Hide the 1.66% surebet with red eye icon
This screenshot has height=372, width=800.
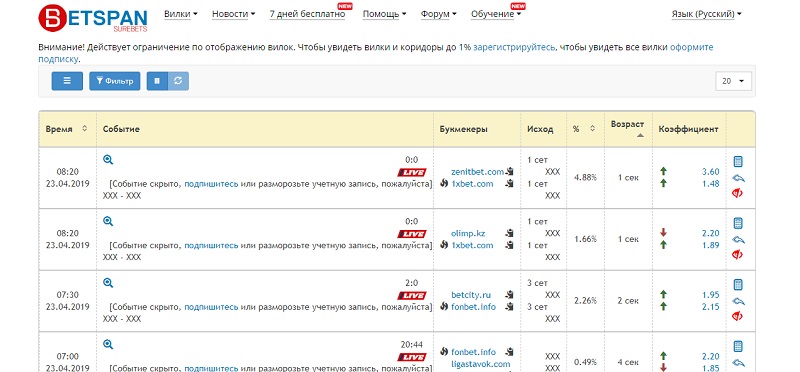point(738,254)
